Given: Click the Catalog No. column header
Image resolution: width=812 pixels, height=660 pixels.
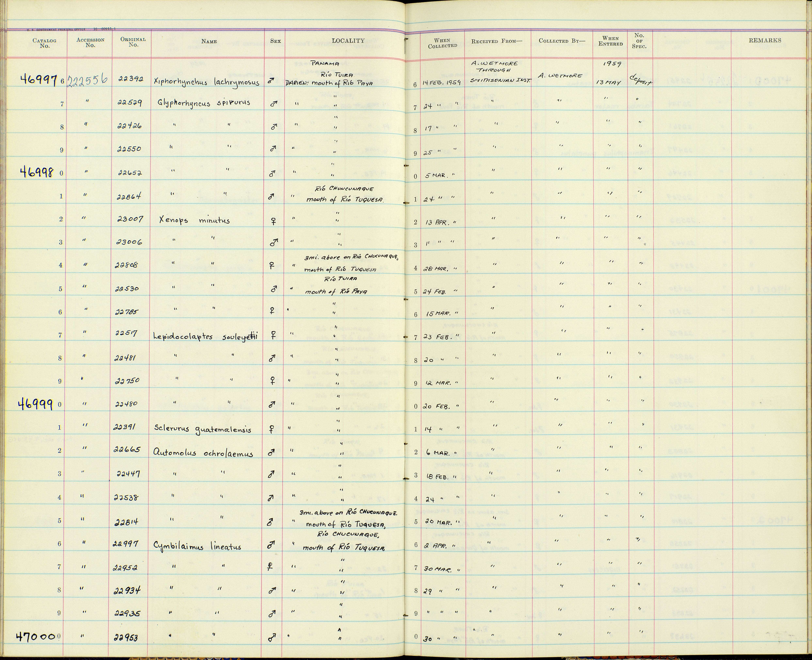Looking at the screenshot, I should click(45, 43).
